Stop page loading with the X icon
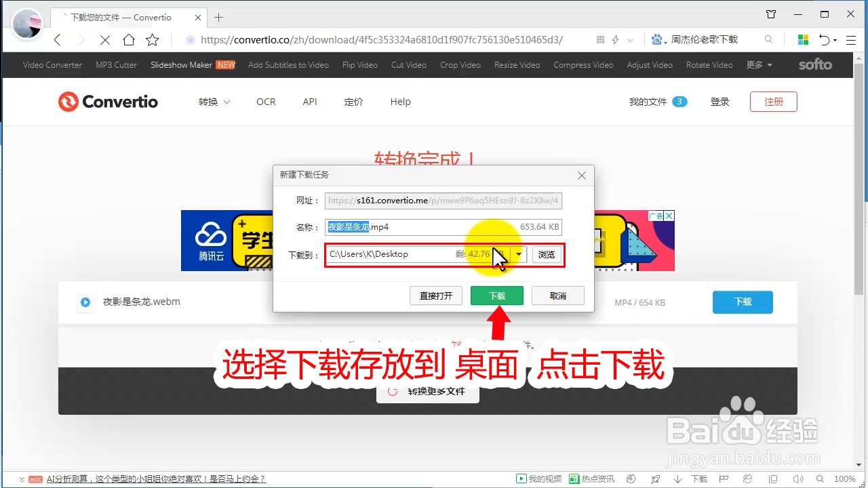The width and height of the screenshot is (868, 488). click(x=105, y=40)
